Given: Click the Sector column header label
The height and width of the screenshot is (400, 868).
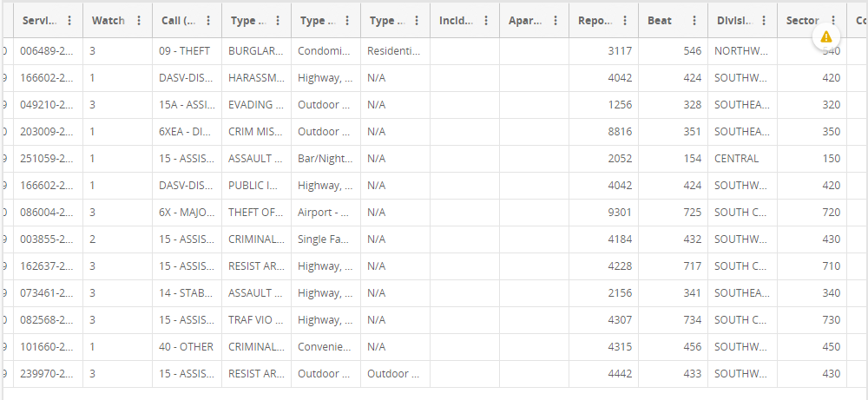Looking at the screenshot, I should [x=802, y=21].
